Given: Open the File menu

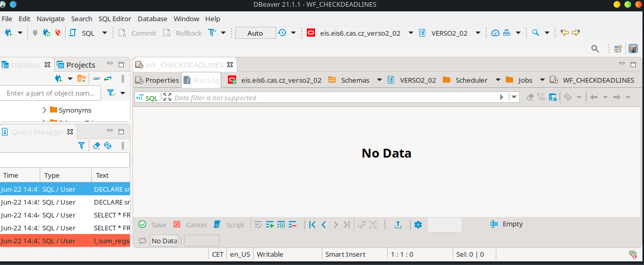Looking at the screenshot, I should pos(7,19).
